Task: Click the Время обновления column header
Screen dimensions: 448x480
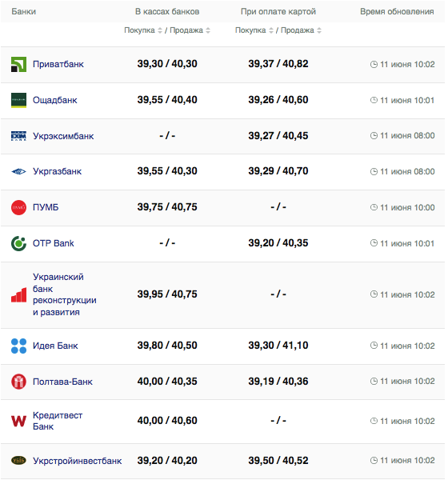Action: coord(397,12)
